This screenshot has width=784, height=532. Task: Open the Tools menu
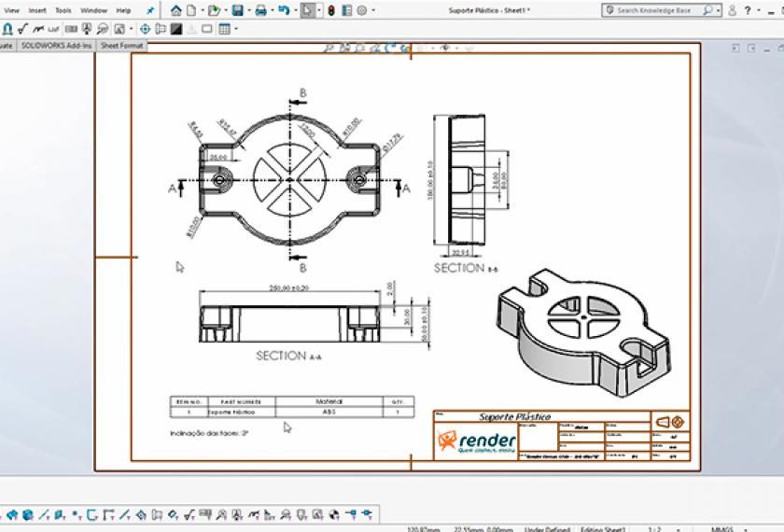[63, 10]
